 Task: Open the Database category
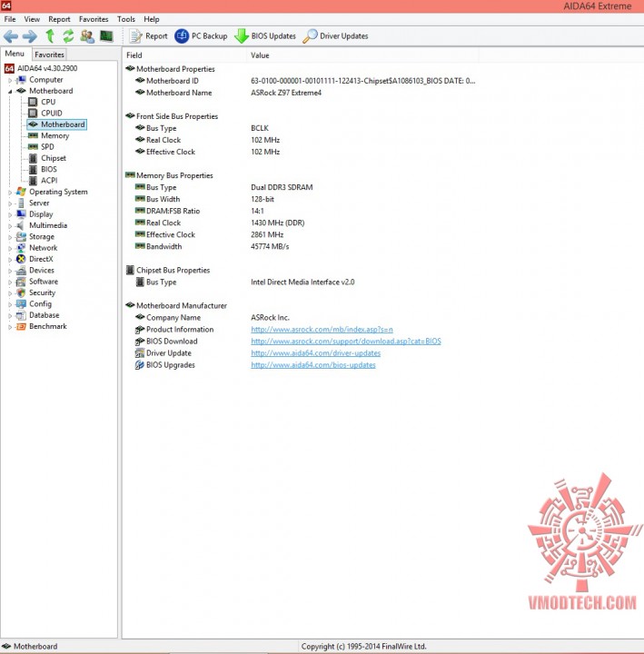[x=44, y=315]
